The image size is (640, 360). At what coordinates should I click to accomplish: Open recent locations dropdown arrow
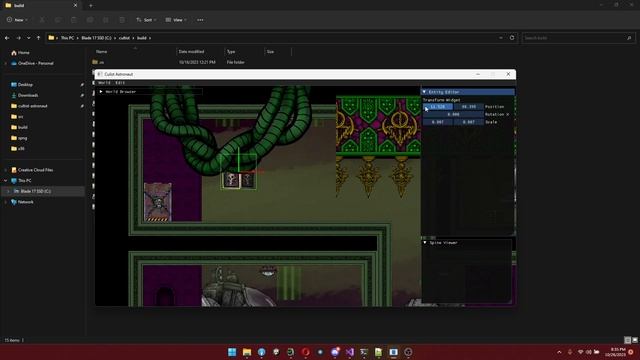click(29, 38)
